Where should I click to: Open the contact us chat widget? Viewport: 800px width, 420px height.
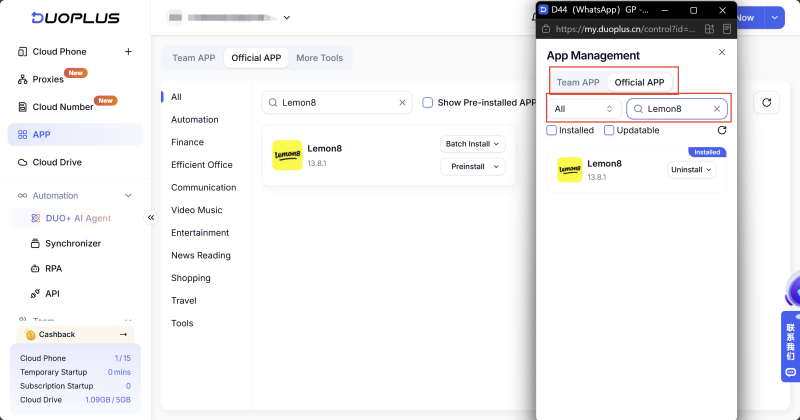[790, 347]
